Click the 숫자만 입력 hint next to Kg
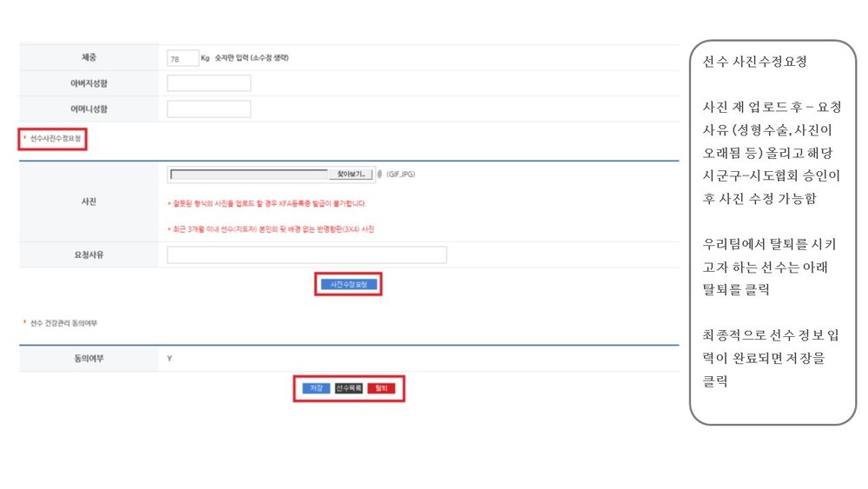This screenshot has width=868, height=489. (252, 57)
